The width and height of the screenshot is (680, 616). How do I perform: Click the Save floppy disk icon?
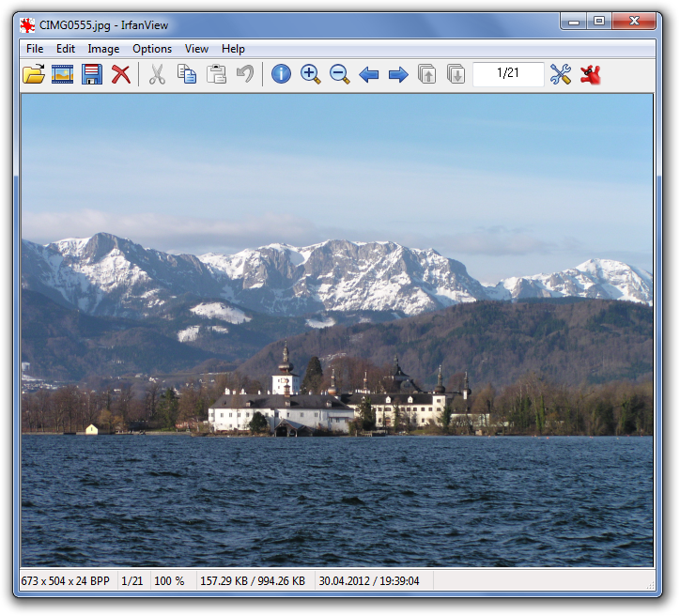91,74
